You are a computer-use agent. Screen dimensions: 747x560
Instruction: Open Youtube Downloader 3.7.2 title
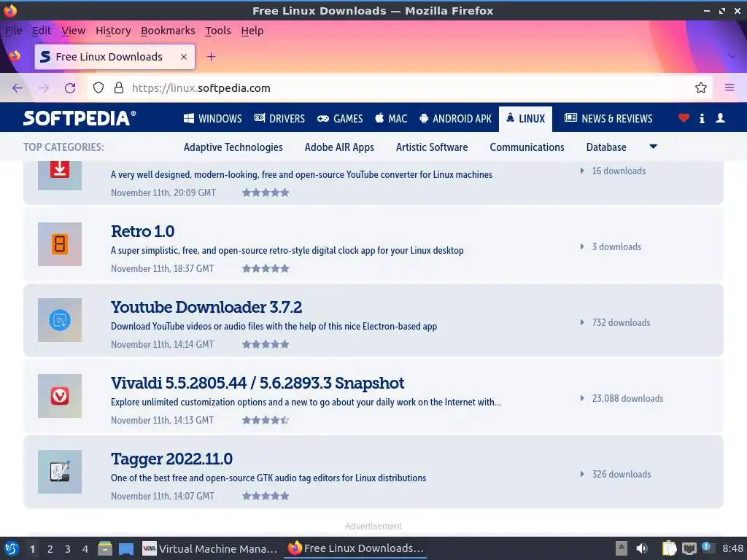(206, 307)
